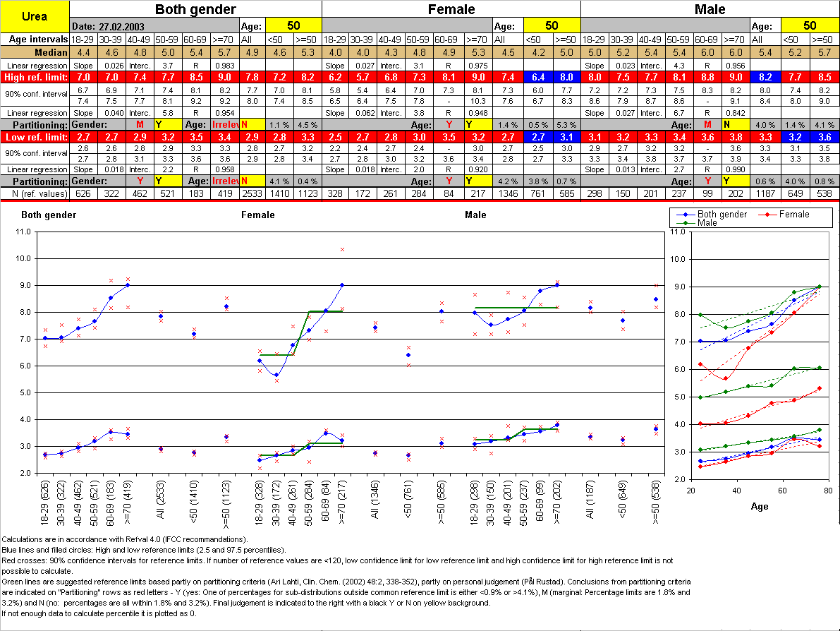Click the Male legend entry
The height and width of the screenshot is (631, 840).
[x=697, y=222]
